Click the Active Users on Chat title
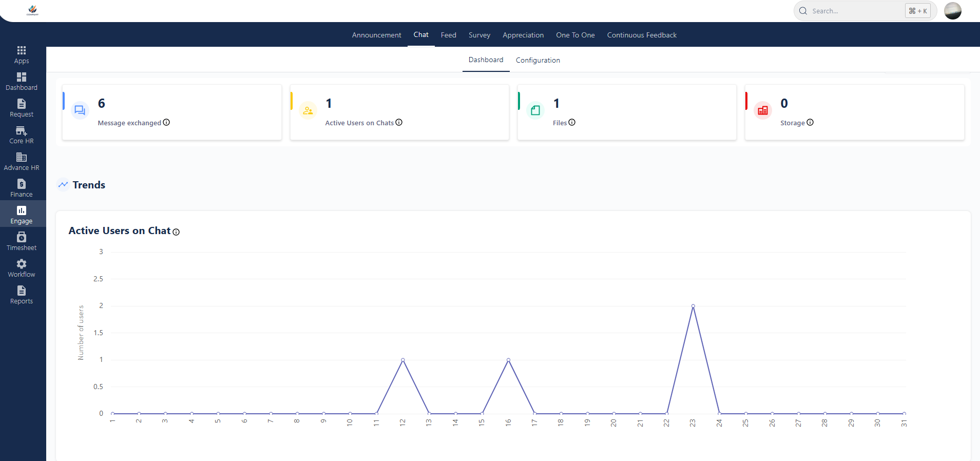This screenshot has width=980, height=461. click(120, 231)
